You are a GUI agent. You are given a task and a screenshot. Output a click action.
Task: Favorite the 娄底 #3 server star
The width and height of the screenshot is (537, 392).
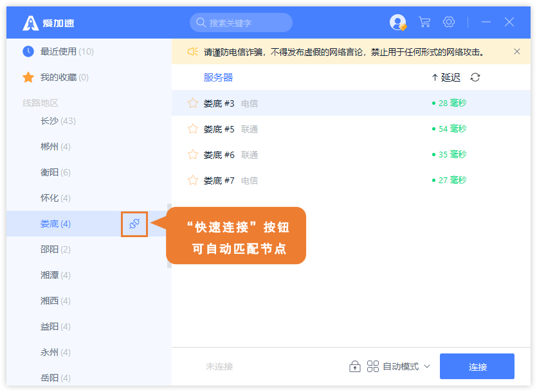[192, 103]
